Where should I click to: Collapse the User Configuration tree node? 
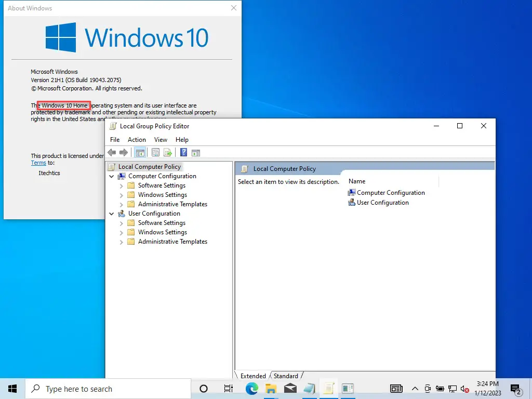(112, 214)
